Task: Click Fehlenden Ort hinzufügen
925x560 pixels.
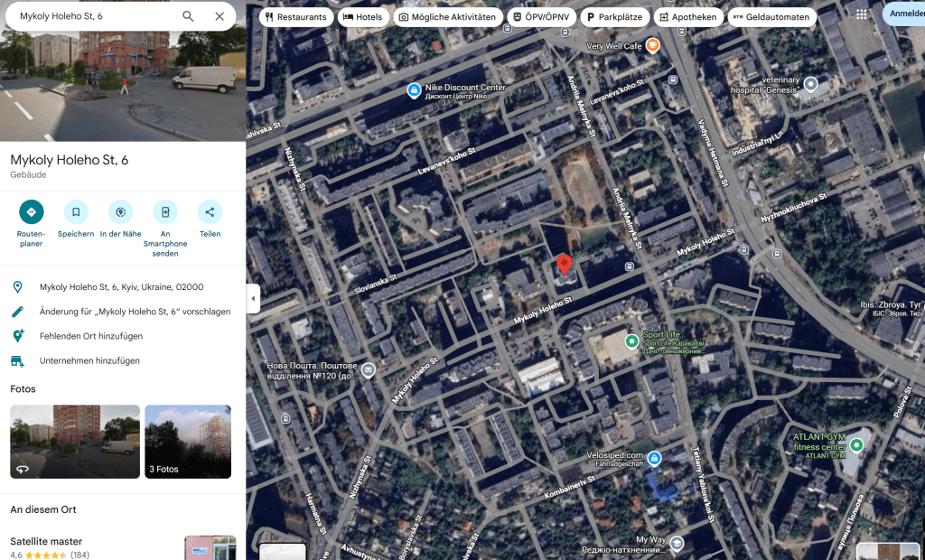Action: [90, 336]
